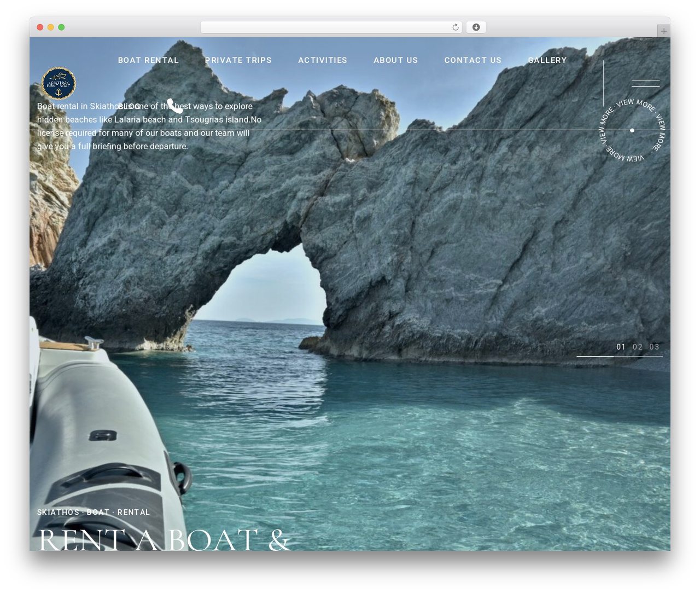This screenshot has height=593, width=700.
Task: Open the Blog link
Action: (129, 106)
